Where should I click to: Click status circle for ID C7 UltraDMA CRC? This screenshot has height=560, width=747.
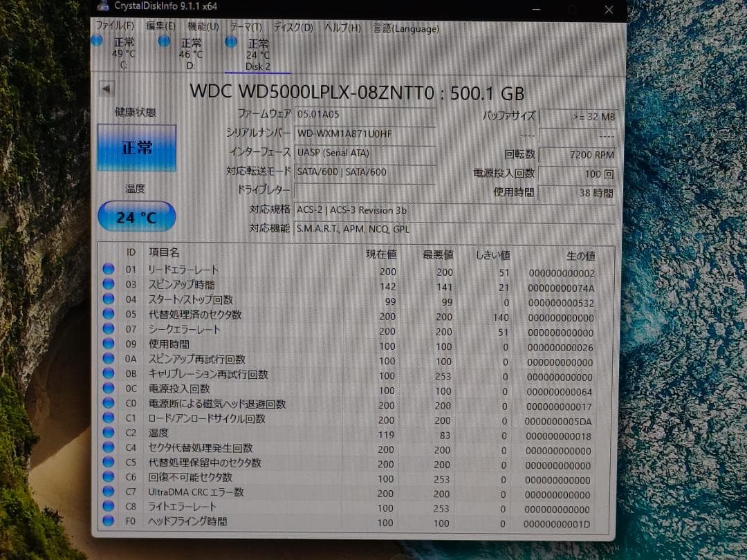(x=109, y=492)
